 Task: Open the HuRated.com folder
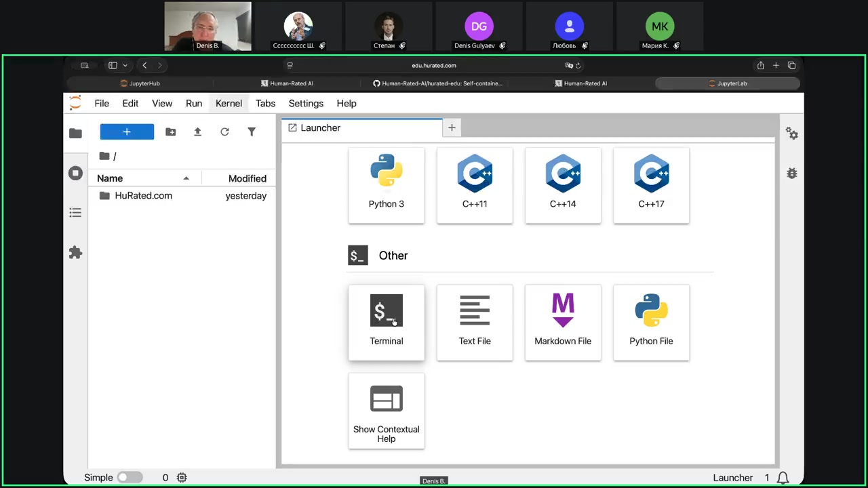pos(143,196)
